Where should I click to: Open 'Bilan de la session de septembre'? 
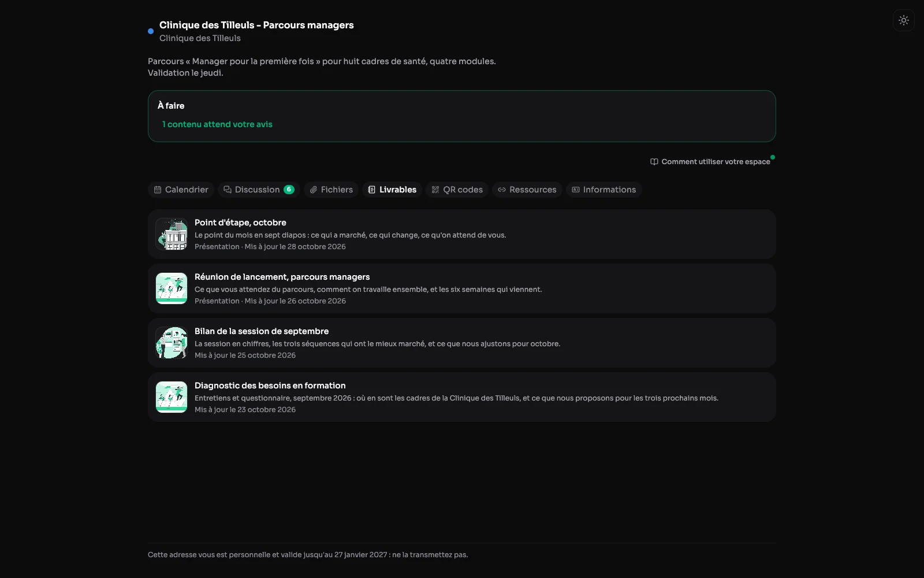[462, 343]
